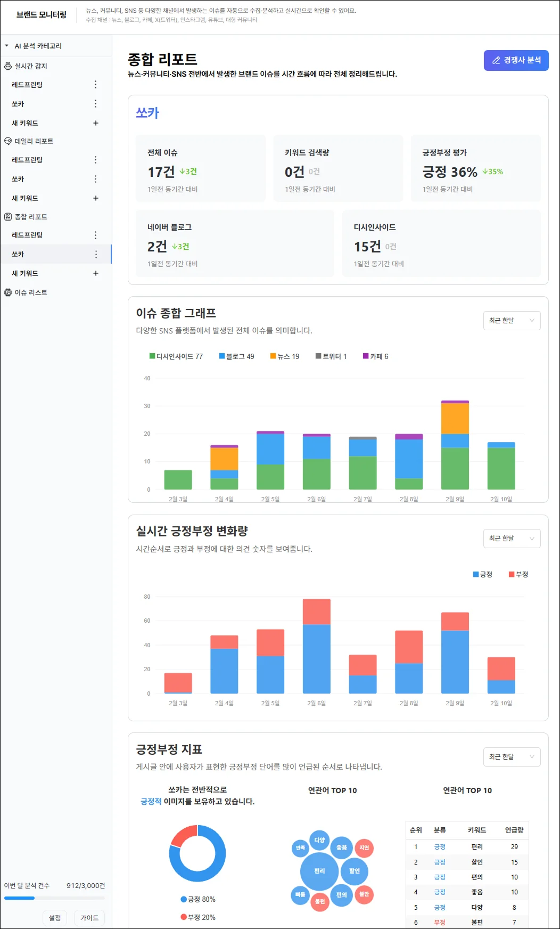Toggle 디시인사이드 series in graph legend
The image size is (560, 929).
point(176,356)
